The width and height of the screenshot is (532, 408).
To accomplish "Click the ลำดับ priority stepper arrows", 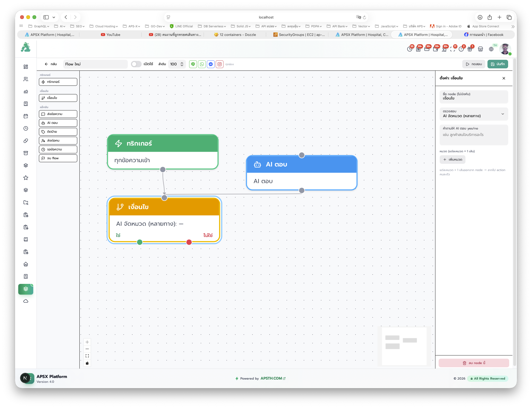I will pos(182,64).
